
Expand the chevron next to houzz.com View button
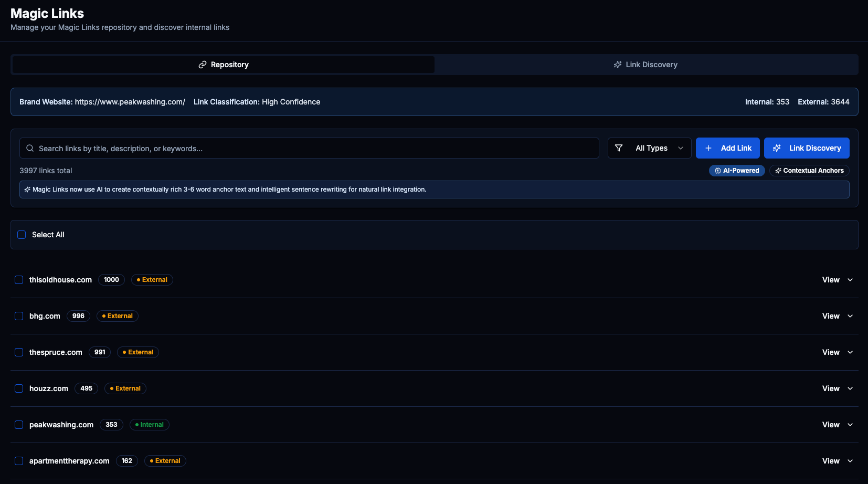pos(850,388)
